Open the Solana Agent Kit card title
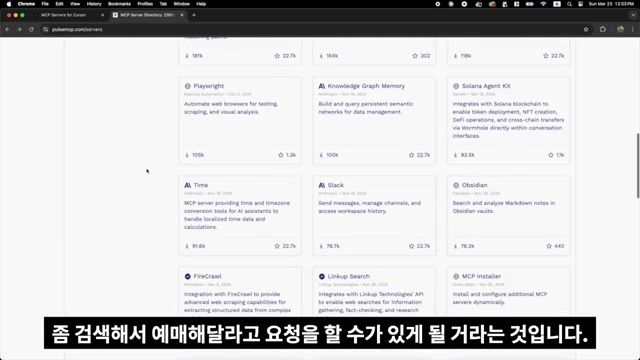 pyautogui.click(x=486, y=86)
